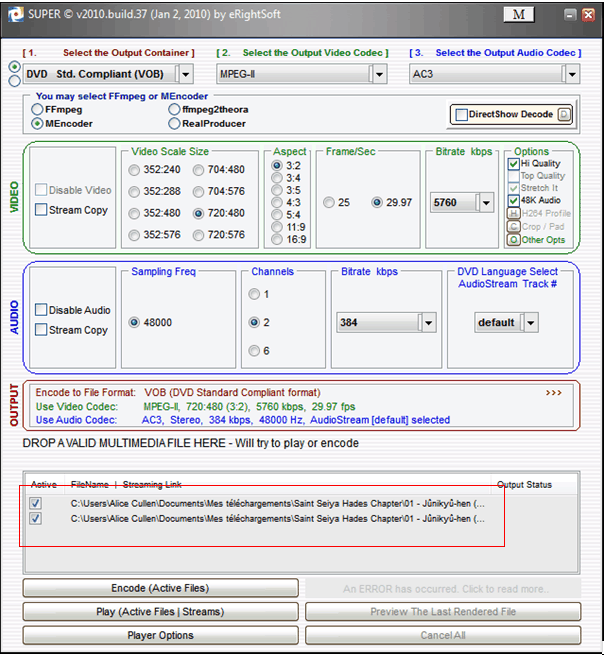The height and width of the screenshot is (655, 605).
Task: Open the Other Opts icon button
Action: coord(513,240)
